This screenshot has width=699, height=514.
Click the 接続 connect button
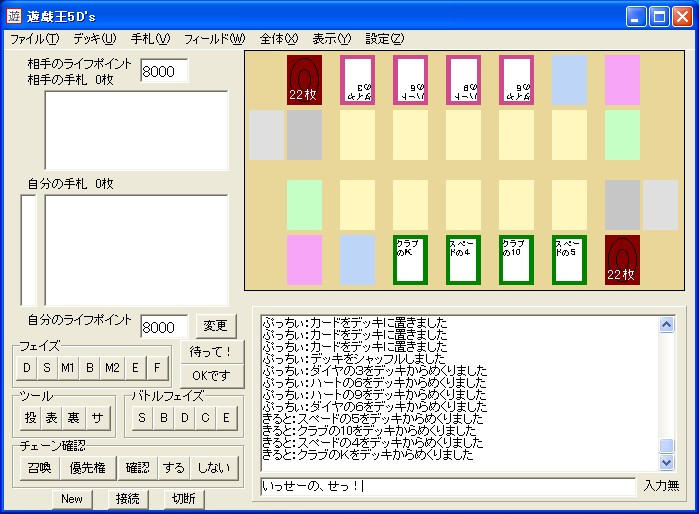pos(128,499)
